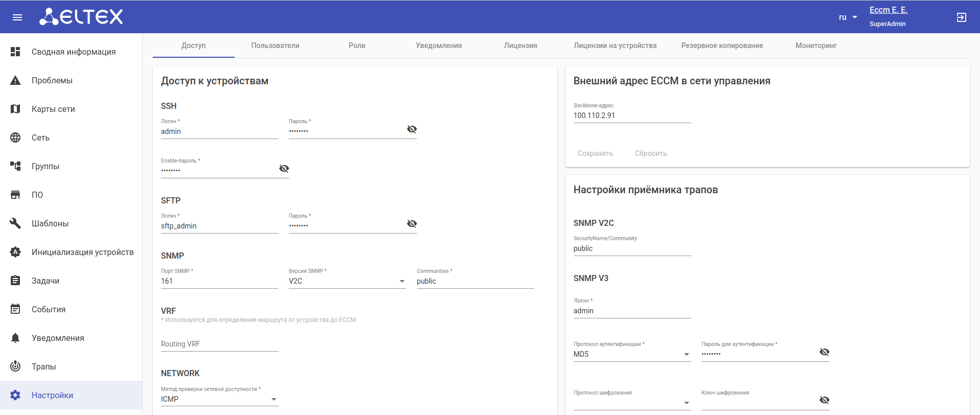Click the Backbone-адрес input field

click(x=632, y=116)
